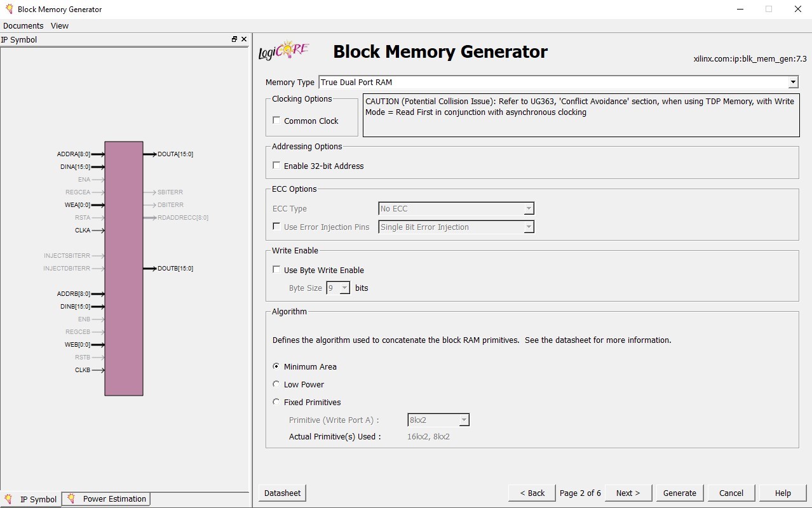Close the IP Symbol panel

(x=244, y=39)
